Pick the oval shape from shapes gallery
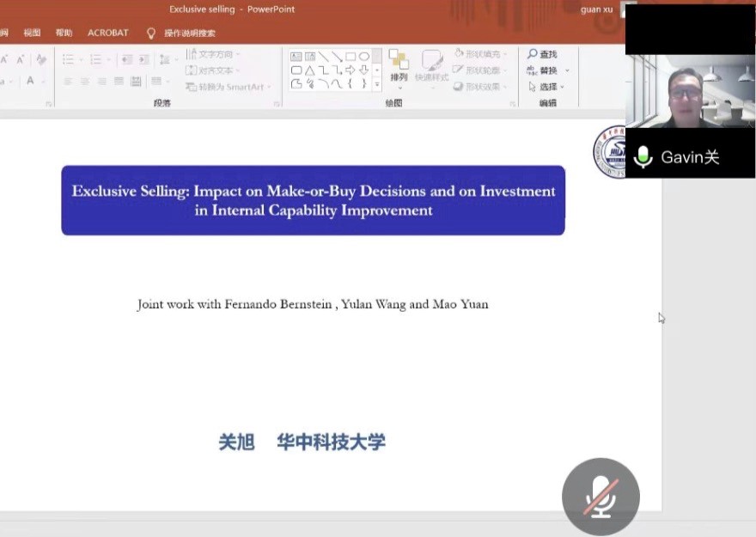The height and width of the screenshot is (537, 756). pyautogui.click(x=363, y=56)
